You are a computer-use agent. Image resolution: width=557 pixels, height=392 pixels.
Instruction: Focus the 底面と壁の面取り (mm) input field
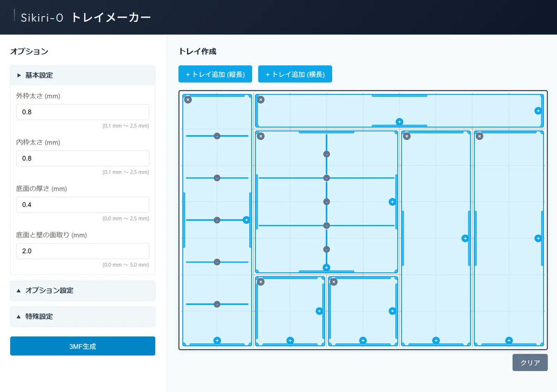[x=83, y=251]
